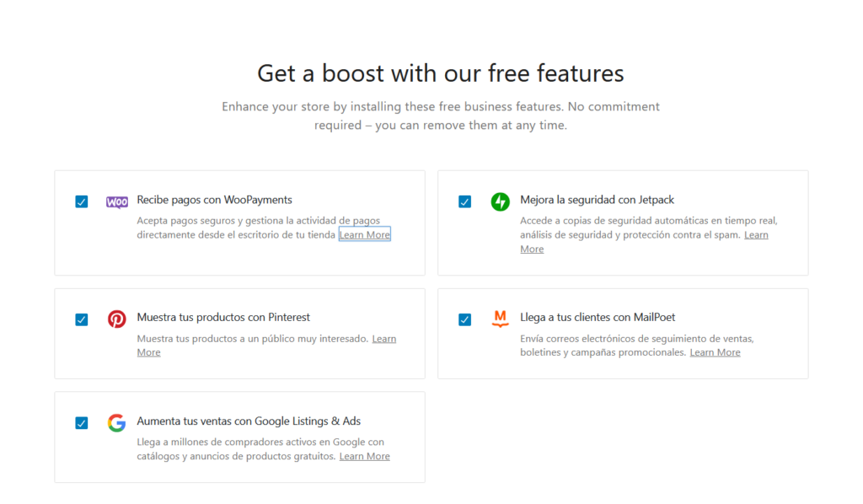863x504 pixels.
Task: Click the orange MailPoet logo icon
Action: (500, 319)
